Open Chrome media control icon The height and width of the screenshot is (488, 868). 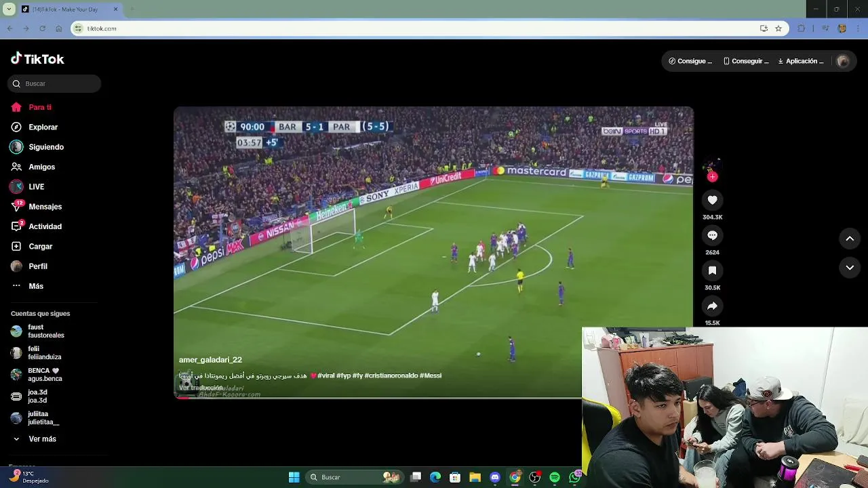[x=825, y=28]
